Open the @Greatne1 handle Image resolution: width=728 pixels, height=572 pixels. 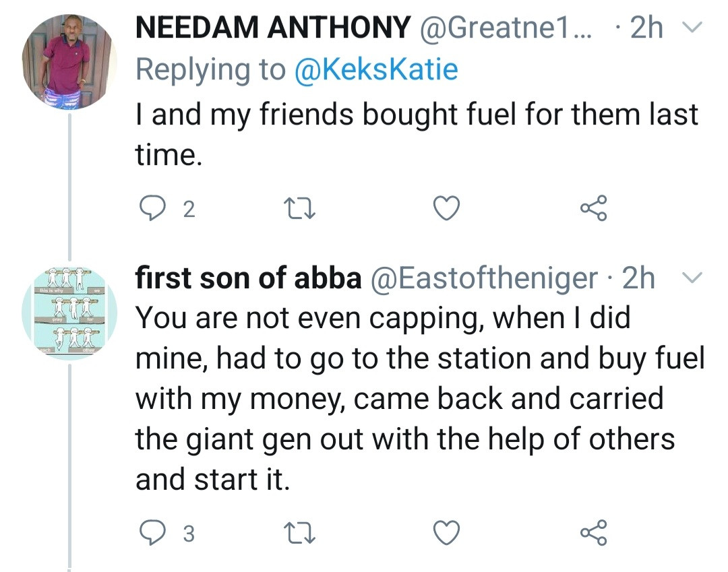point(506,28)
